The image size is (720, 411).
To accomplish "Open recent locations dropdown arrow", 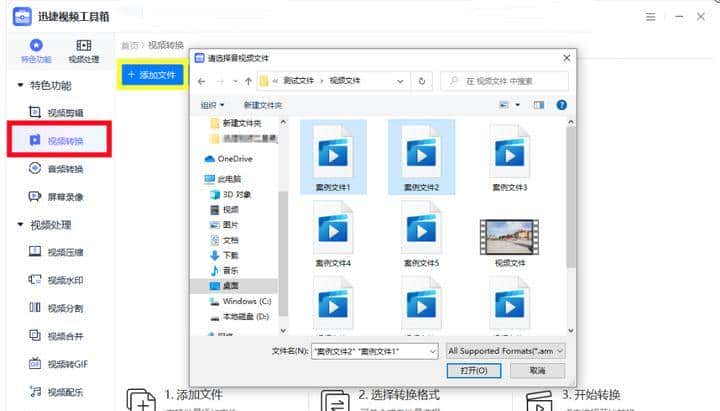I will click(x=235, y=81).
